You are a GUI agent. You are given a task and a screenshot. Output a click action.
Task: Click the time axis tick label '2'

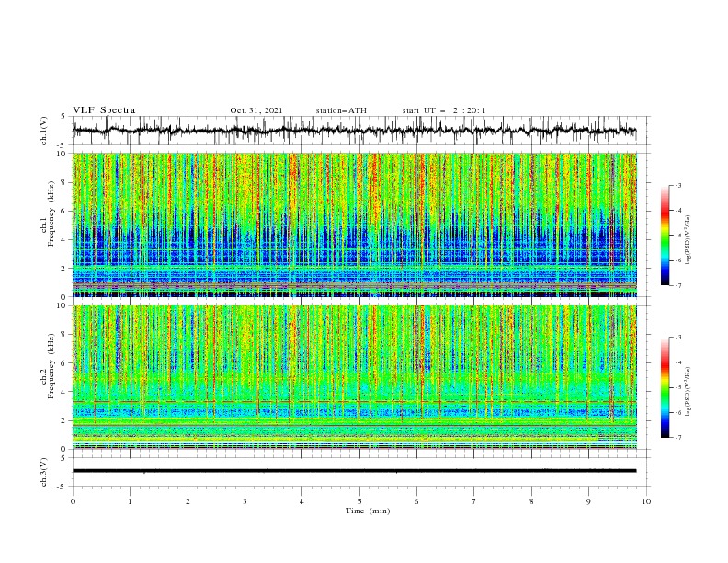pyautogui.click(x=188, y=501)
